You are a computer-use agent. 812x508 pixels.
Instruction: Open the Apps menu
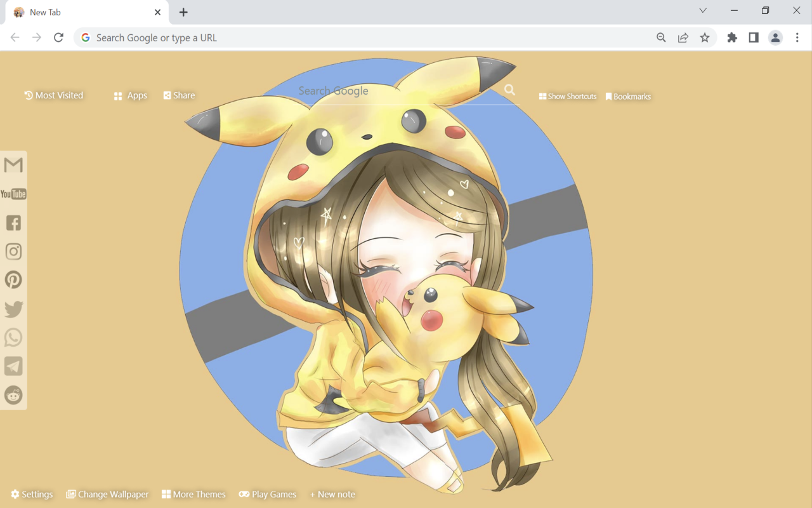(x=131, y=95)
